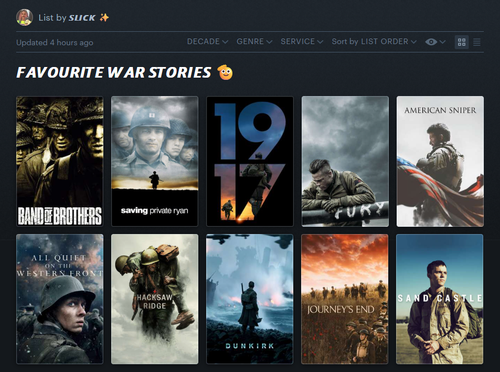Viewport: 500px width, 372px height.
Task: Open All Quiet on the Western Front poster
Action: click(60, 299)
